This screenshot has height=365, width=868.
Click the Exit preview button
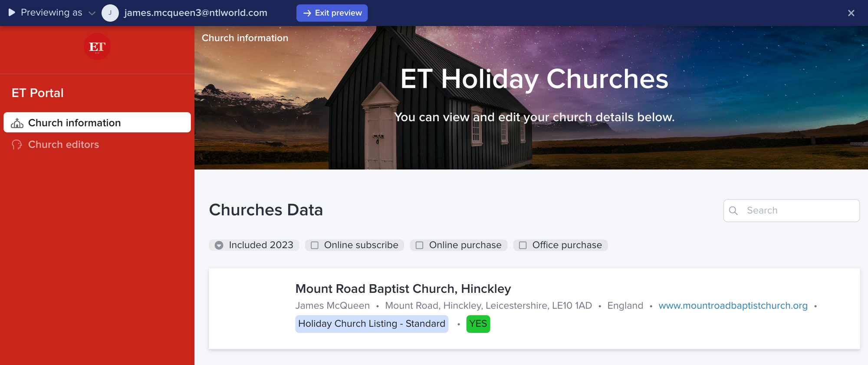point(332,13)
